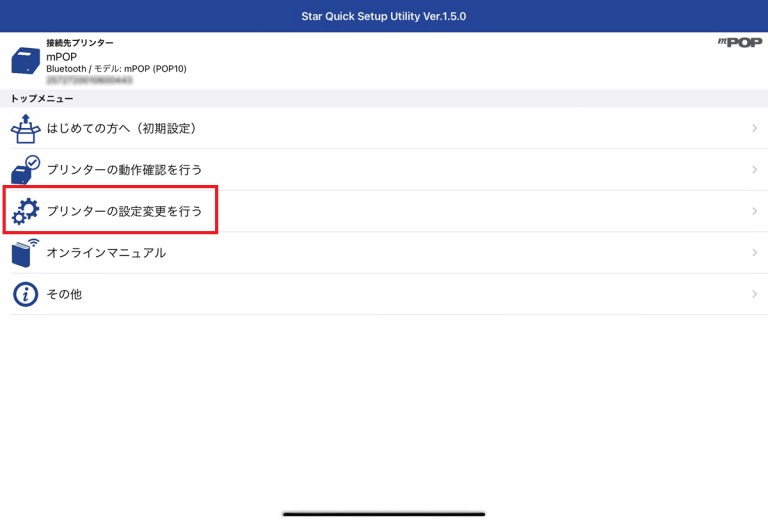The height and width of the screenshot is (521, 768).
Task: Expand chevron on 設定変更 row
Action: click(754, 211)
